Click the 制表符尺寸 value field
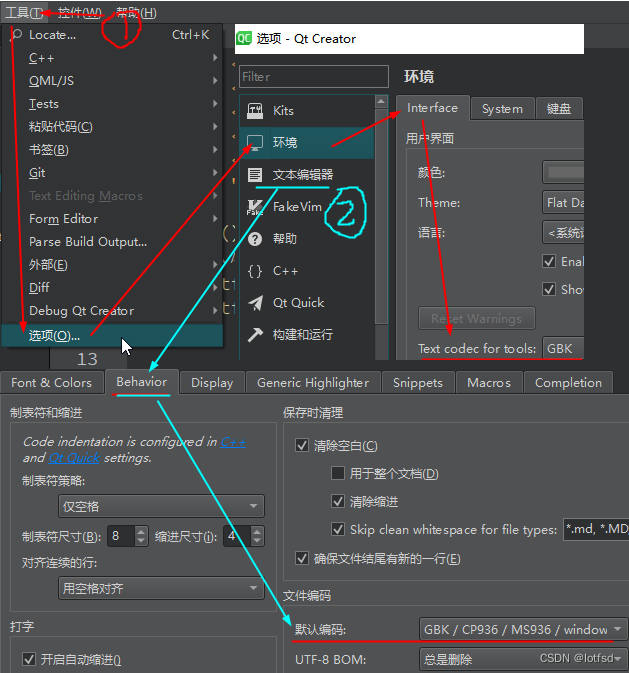The image size is (629, 673). pyautogui.click(x=121, y=536)
